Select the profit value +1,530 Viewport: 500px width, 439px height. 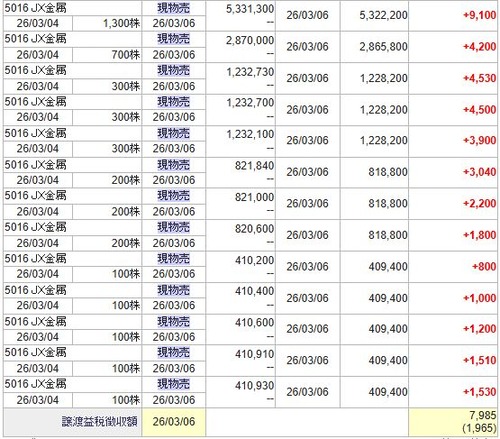tap(480, 392)
